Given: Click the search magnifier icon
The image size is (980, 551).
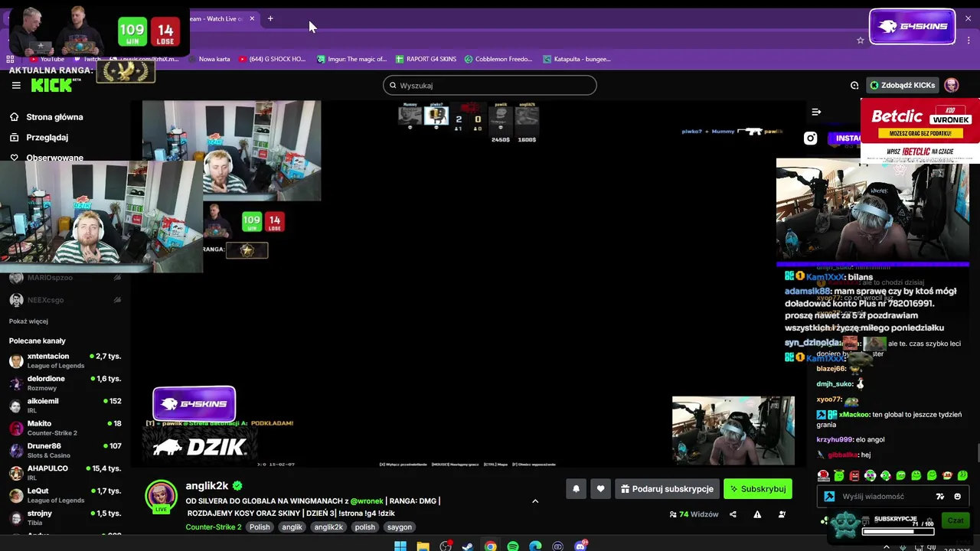Looking at the screenshot, I should [x=394, y=86].
